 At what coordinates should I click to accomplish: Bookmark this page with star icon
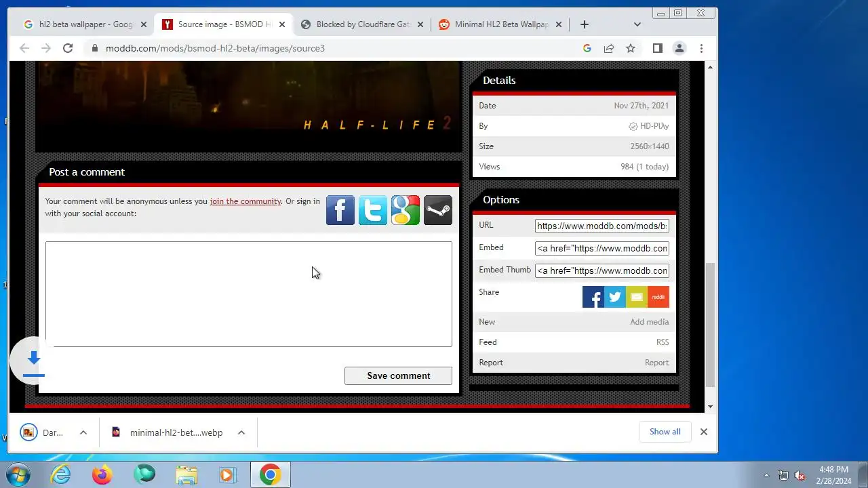pyautogui.click(x=631, y=48)
